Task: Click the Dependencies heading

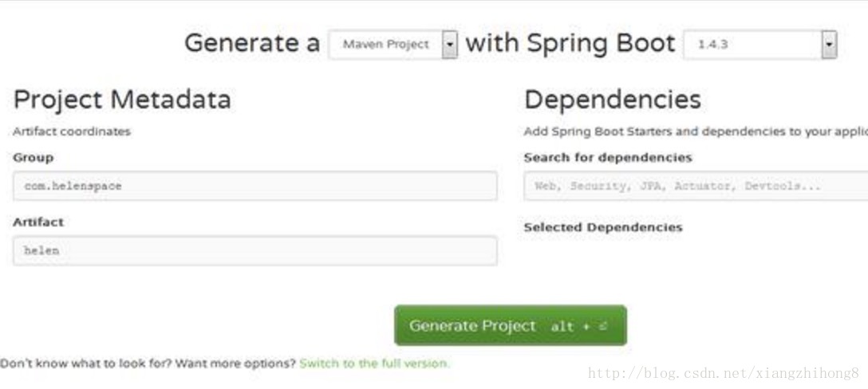Action: (612, 100)
